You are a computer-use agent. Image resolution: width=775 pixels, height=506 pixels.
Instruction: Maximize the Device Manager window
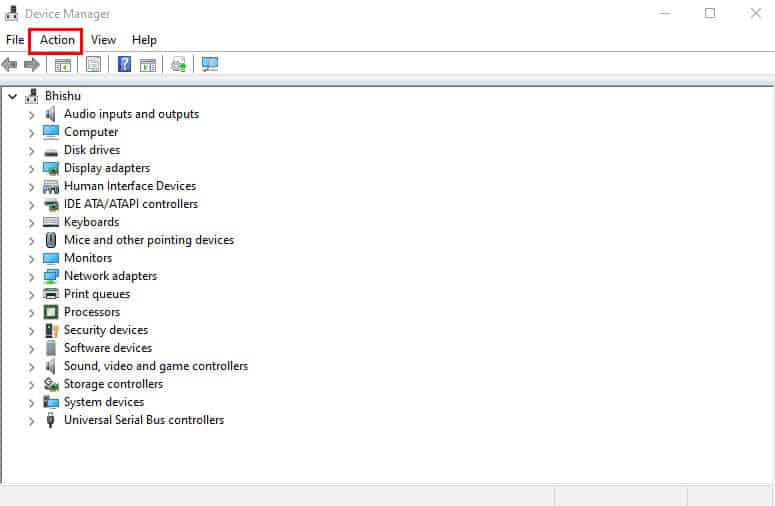tap(710, 13)
